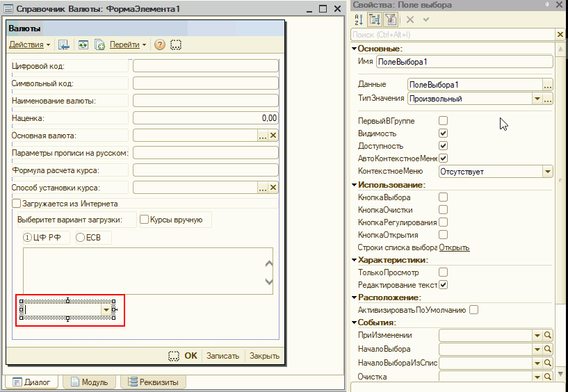568x392 pixels.
Task: Open Очистка handler magnifier icon
Action: point(548,377)
